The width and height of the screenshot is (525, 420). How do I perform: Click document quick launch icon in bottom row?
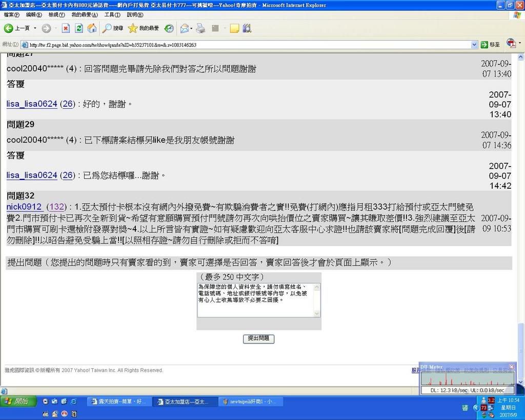pos(74,414)
